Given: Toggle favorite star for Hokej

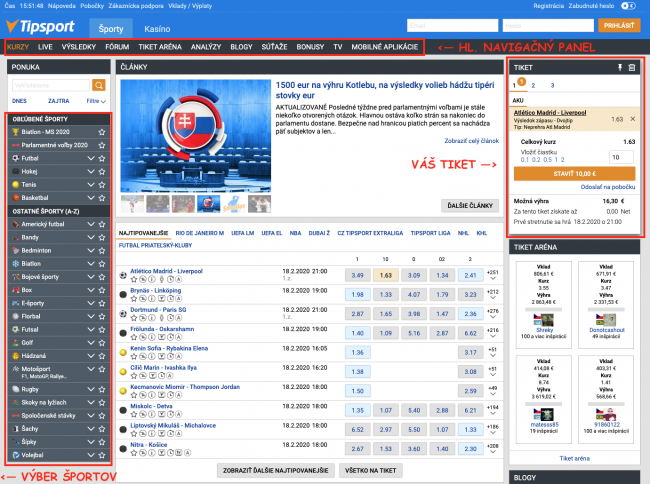Looking at the screenshot, I should [x=102, y=170].
